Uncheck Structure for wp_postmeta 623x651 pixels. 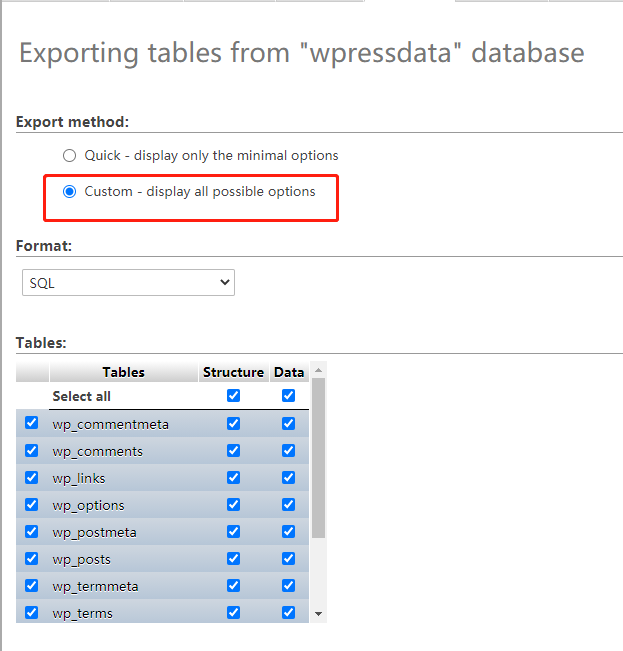pos(233,531)
